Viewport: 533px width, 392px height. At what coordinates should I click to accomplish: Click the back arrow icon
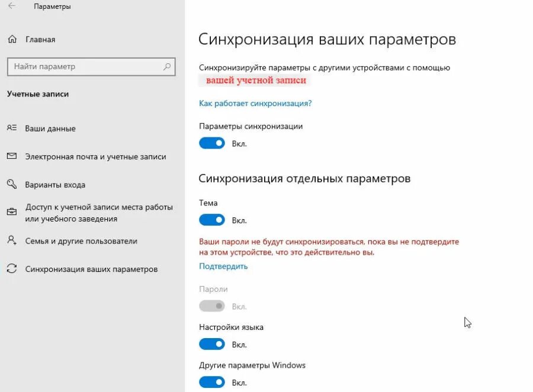click(x=12, y=6)
